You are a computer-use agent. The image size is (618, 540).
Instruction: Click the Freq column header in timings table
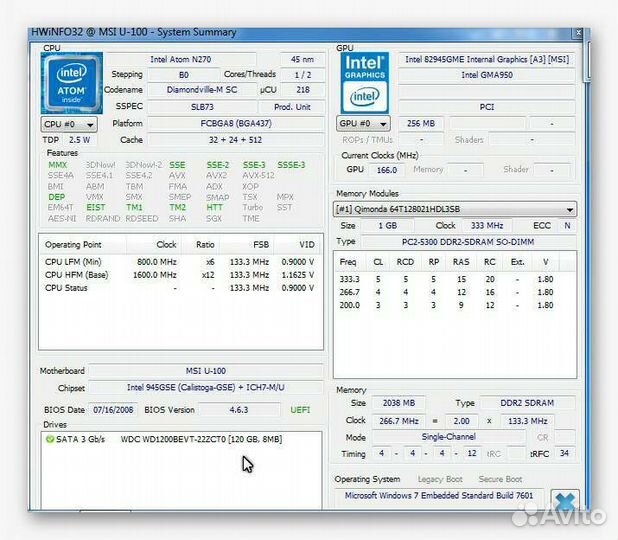click(x=350, y=262)
